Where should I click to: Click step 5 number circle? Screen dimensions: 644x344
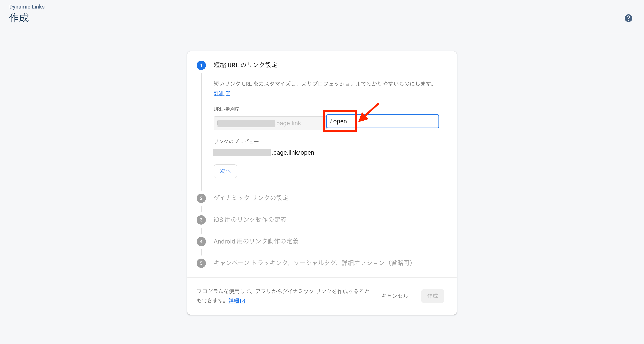[201, 263]
